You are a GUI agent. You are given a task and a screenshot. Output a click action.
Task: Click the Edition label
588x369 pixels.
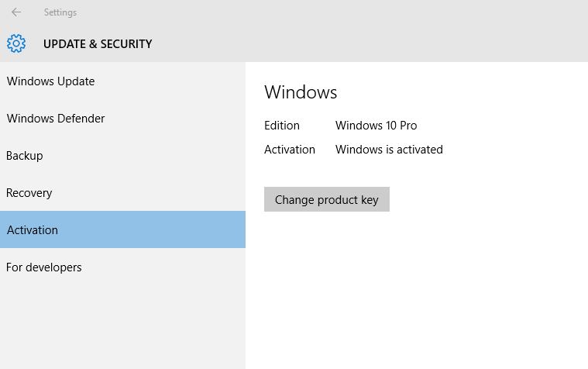click(x=282, y=126)
